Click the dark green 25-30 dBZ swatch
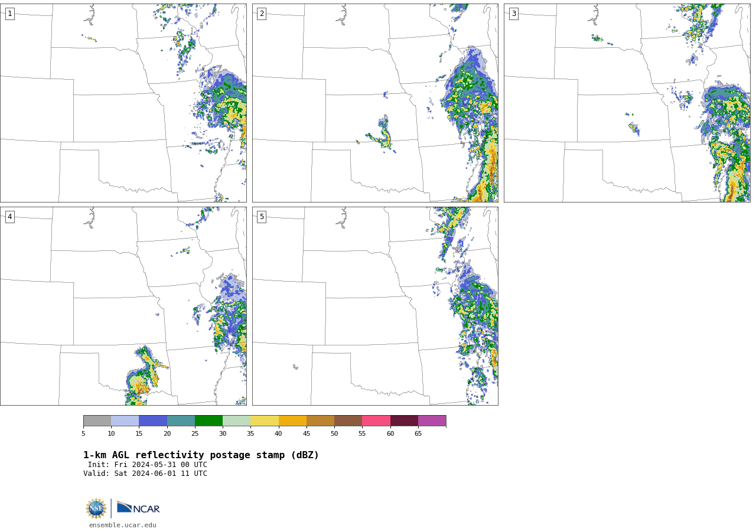 (x=208, y=420)
